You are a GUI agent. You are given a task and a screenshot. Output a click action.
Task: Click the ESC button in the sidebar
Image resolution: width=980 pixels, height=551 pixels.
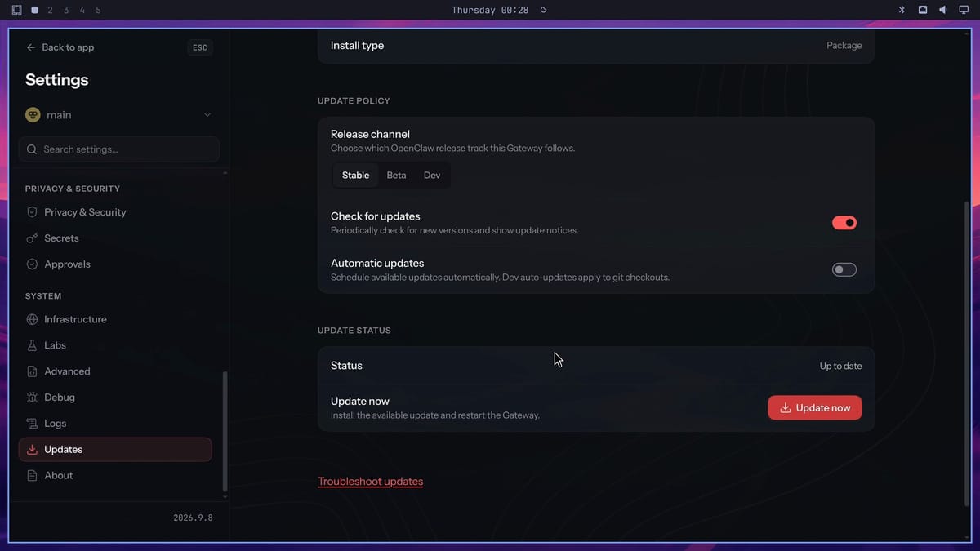click(200, 47)
